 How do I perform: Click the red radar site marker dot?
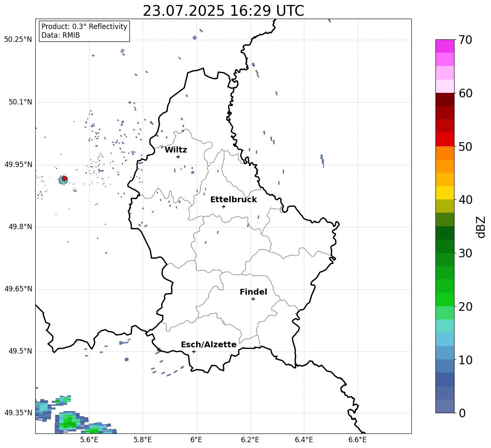coord(64,179)
